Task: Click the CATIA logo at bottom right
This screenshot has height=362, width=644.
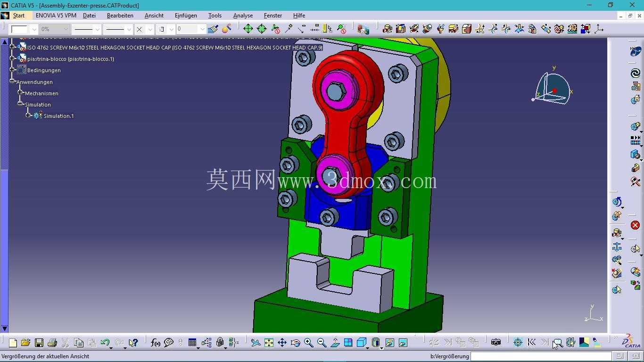Action: (x=631, y=341)
